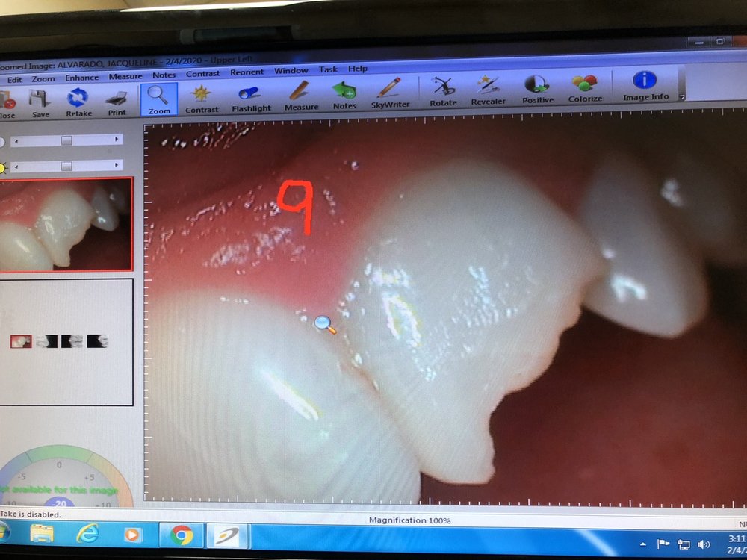
Task: Click the active imaging app taskbar button
Action: [227, 535]
